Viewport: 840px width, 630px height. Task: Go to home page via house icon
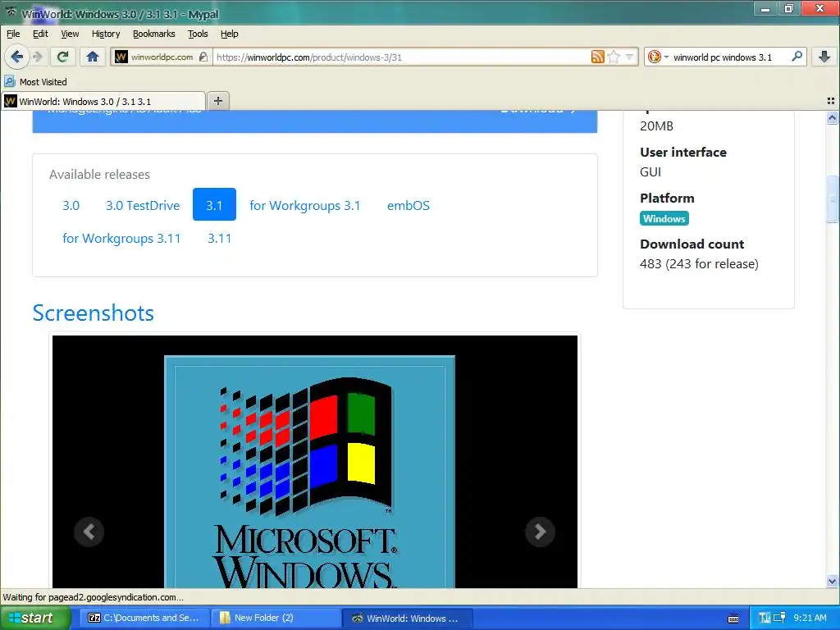pos(93,57)
